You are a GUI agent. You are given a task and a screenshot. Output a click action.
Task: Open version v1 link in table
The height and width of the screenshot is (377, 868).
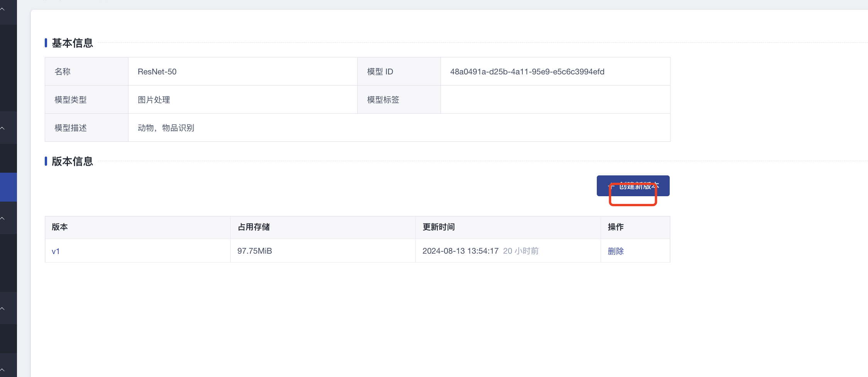tap(56, 251)
